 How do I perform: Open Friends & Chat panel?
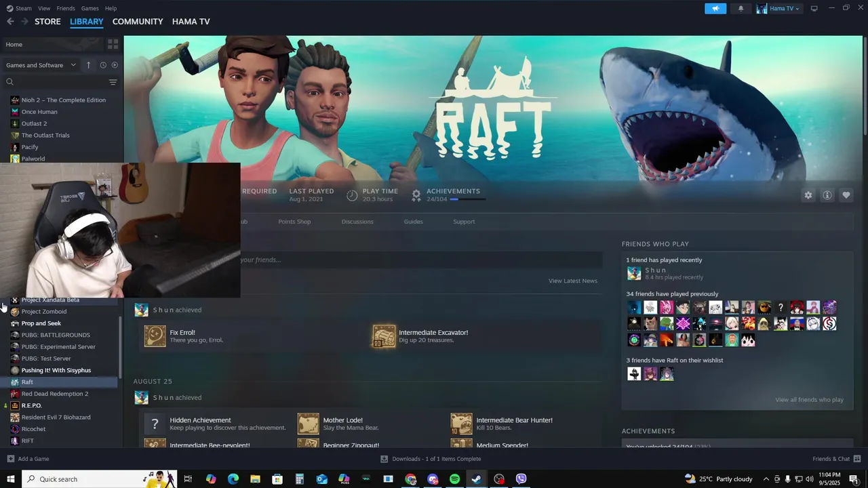(x=835, y=459)
